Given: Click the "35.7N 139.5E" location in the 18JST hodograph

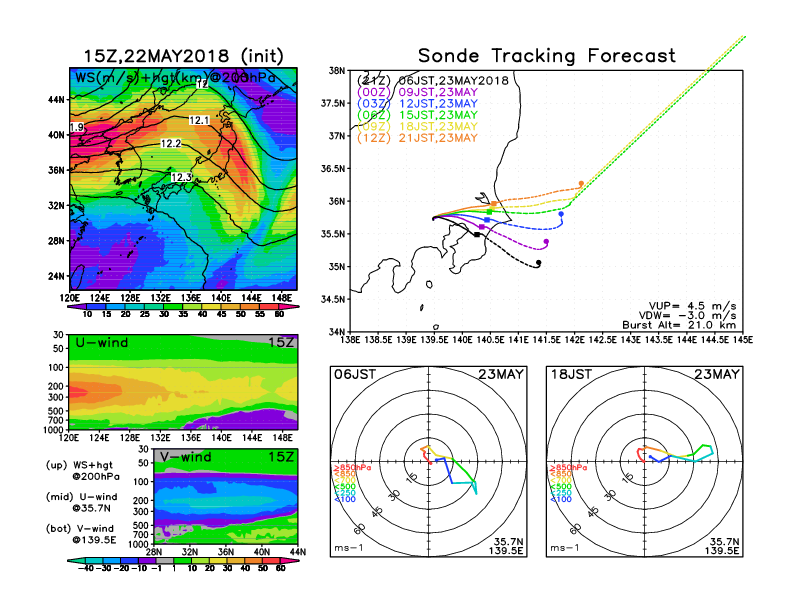Looking at the screenshot, I should (722, 546).
